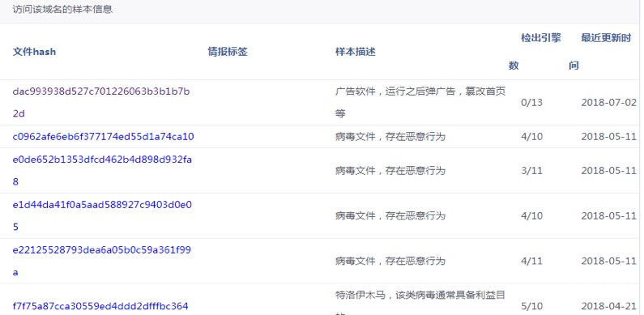
Task: Click the date 2018-04-21
Action: [x=608, y=306]
